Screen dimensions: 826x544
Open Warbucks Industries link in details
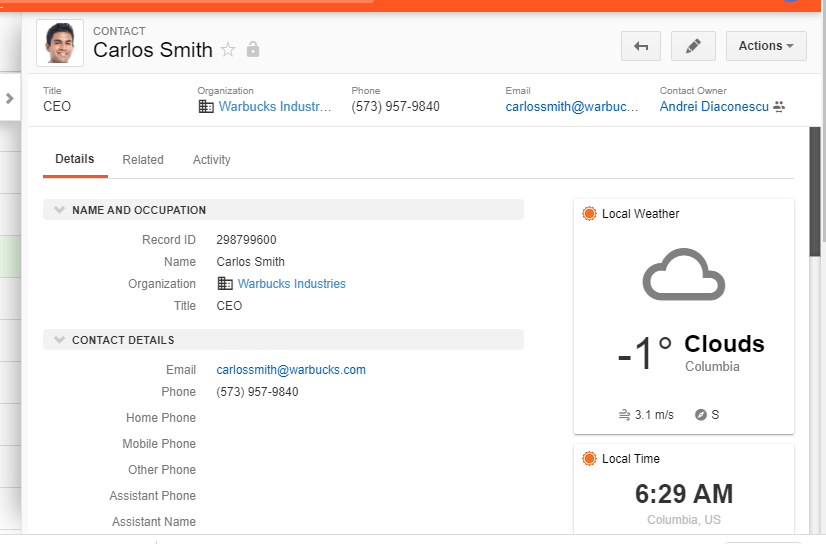point(291,284)
